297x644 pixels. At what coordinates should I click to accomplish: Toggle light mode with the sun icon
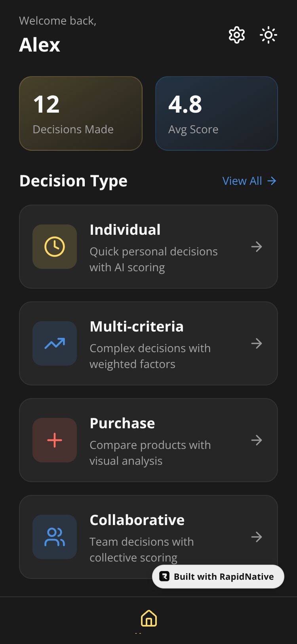(268, 35)
